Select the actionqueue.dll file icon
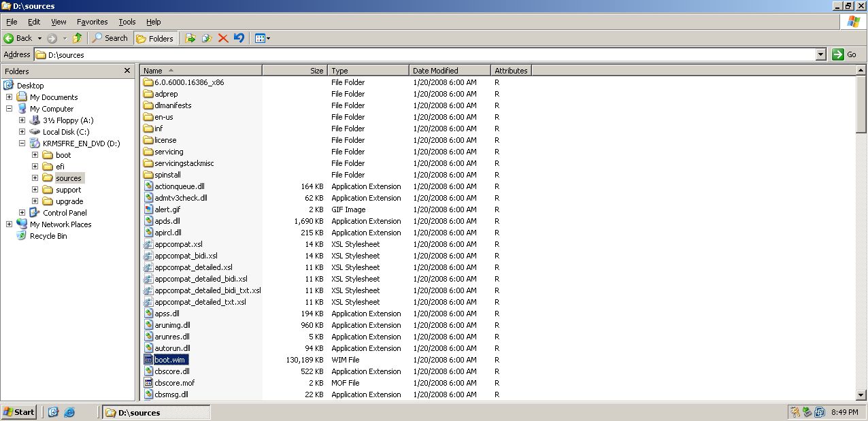868x421 pixels. [x=149, y=186]
